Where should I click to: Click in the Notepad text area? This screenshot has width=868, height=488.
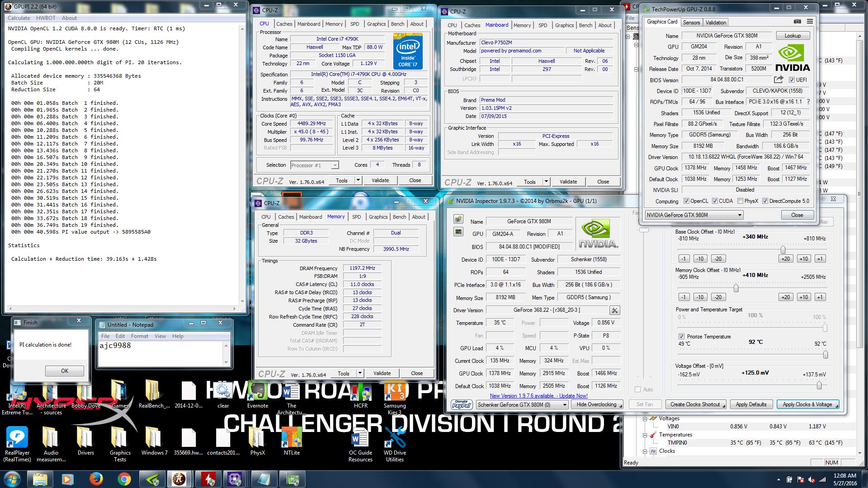point(161,353)
